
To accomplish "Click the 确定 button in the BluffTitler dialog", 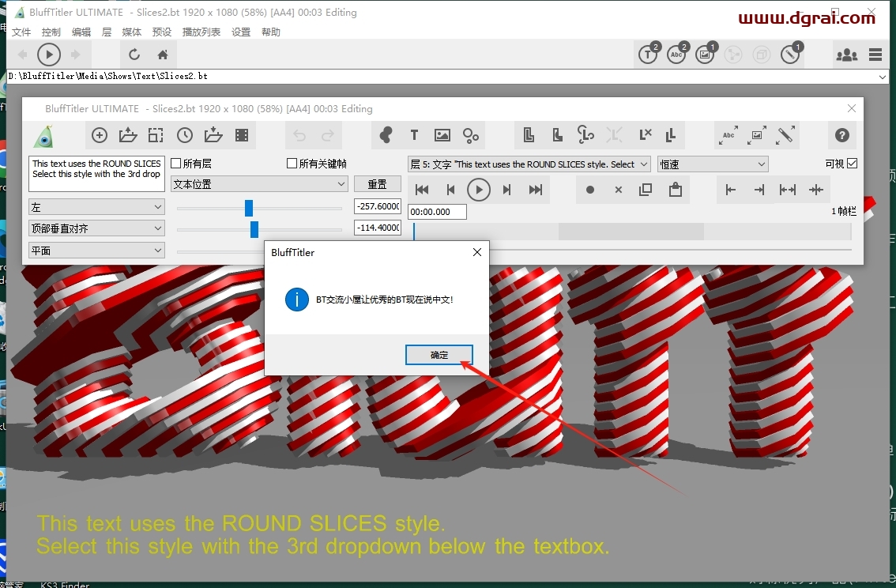I will coord(439,355).
